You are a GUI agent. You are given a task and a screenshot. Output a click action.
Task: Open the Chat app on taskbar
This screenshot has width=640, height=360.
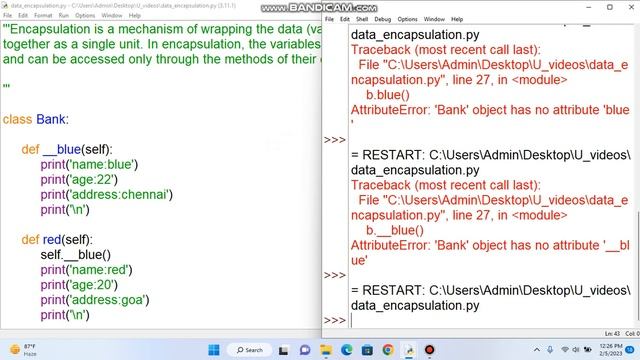click(x=305, y=350)
